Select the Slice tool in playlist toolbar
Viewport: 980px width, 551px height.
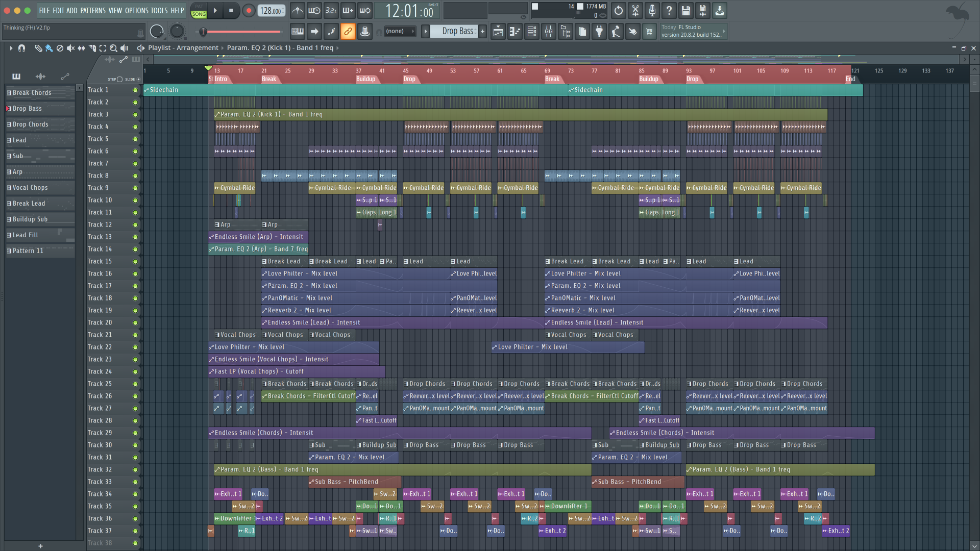tap(92, 48)
